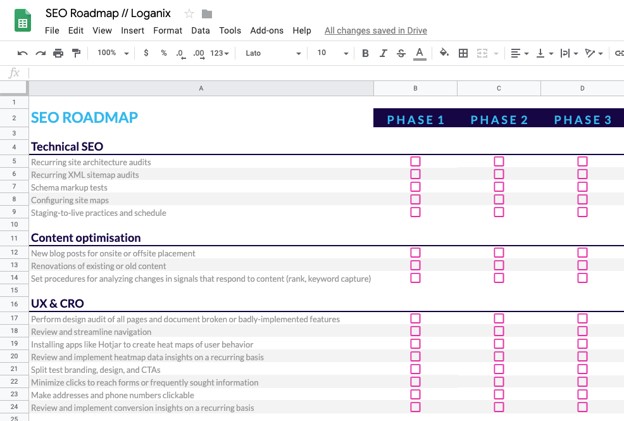Format as percent
Viewport: 624px width, 421px height.
click(164, 53)
